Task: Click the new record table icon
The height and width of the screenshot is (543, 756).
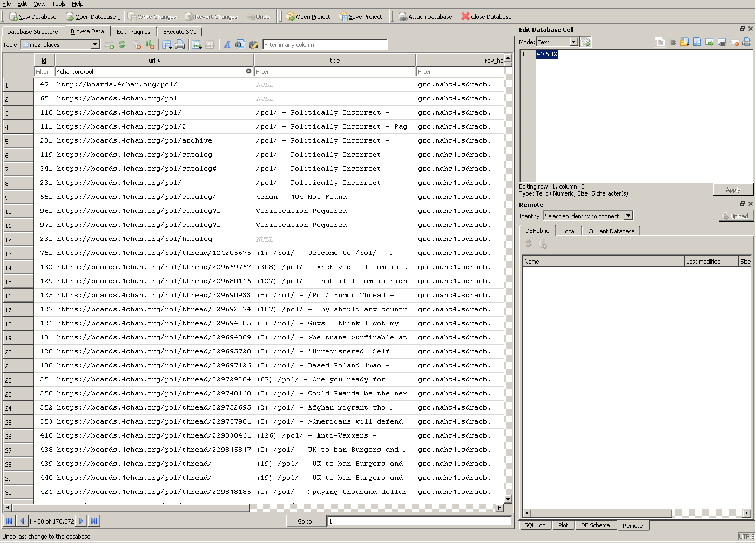Action: [197, 45]
